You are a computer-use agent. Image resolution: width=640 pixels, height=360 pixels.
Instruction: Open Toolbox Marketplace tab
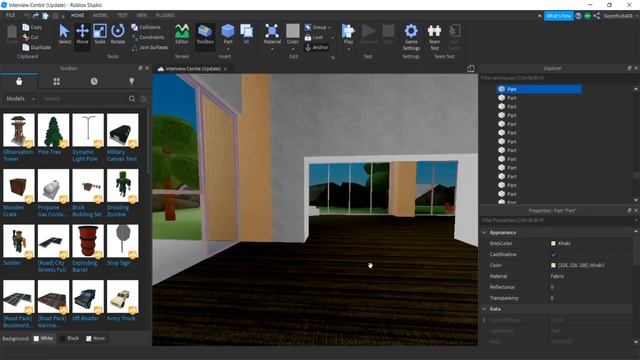[x=19, y=82]
